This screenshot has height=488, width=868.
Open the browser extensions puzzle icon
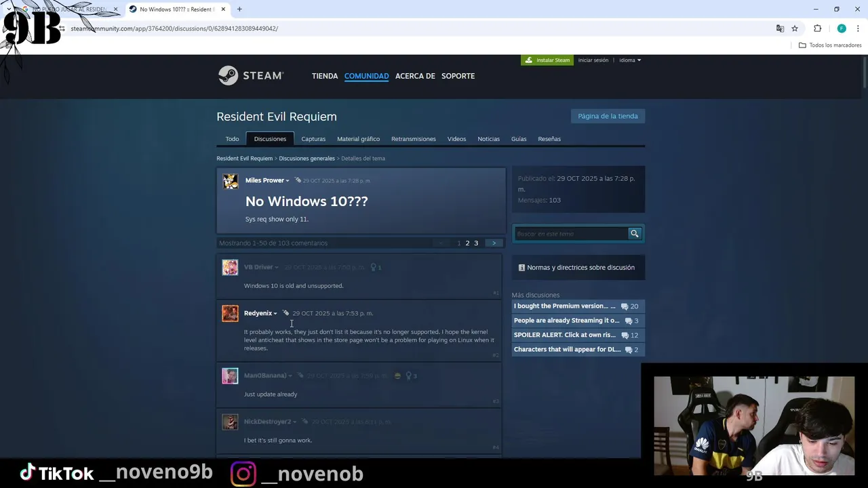[x=817, y=28]
